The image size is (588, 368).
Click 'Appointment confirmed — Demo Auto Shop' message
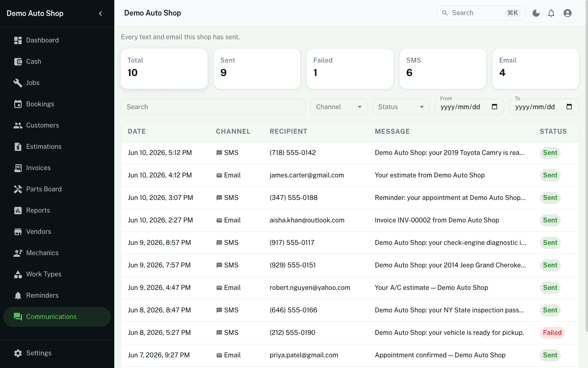tap(440, 355)
